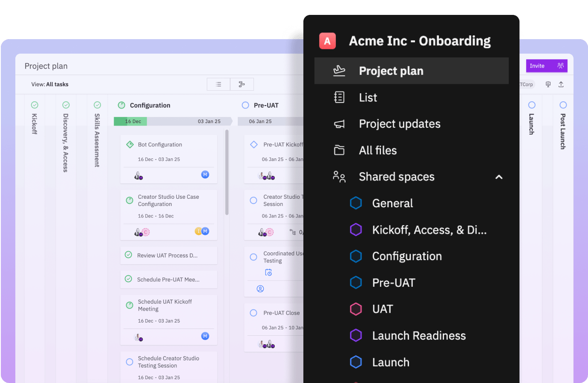588x383 pixels.
Task: Open Creator Studio Use Case Configuration task
Action: pyautogui.click(x=169, y=215)
